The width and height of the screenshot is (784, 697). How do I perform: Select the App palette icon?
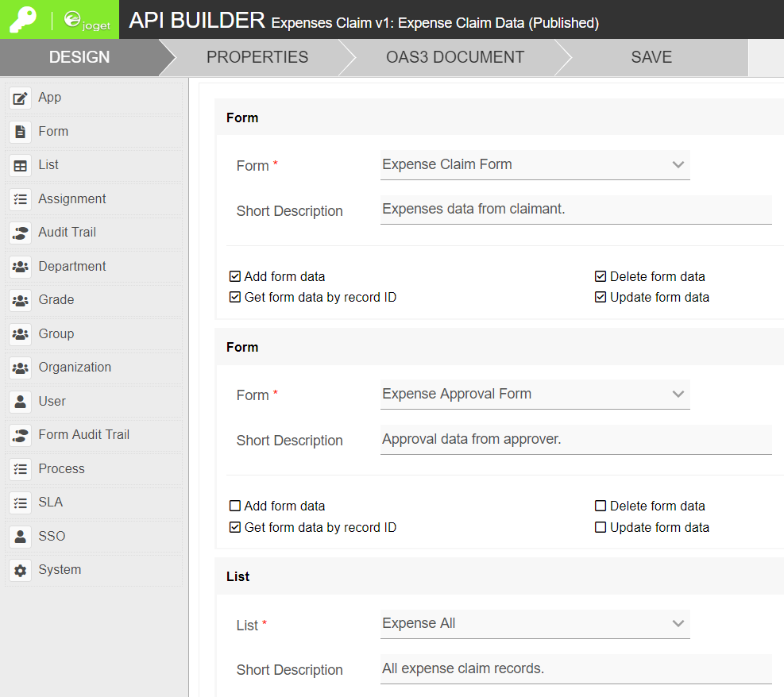[21, 98]
